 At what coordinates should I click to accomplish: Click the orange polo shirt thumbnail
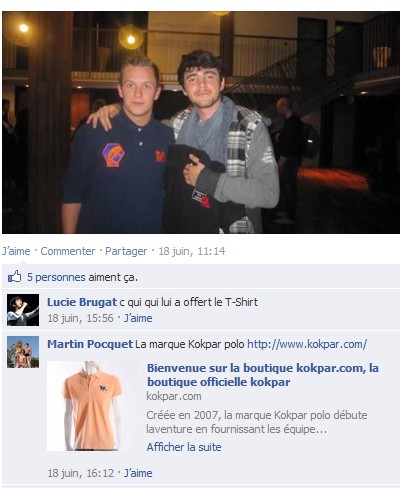coord(92,406)
